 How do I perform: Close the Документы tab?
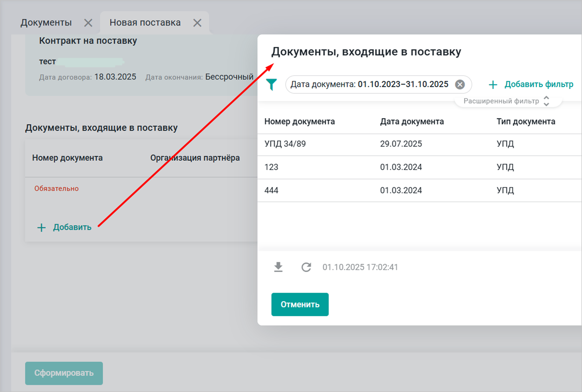click(x=88, y=23)
